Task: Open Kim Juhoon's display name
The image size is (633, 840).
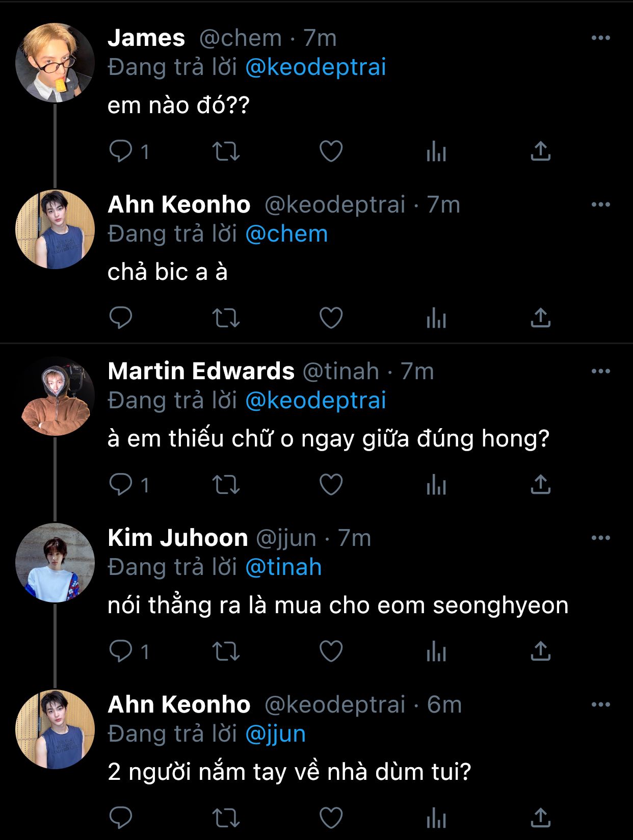Action: (178, 538)
